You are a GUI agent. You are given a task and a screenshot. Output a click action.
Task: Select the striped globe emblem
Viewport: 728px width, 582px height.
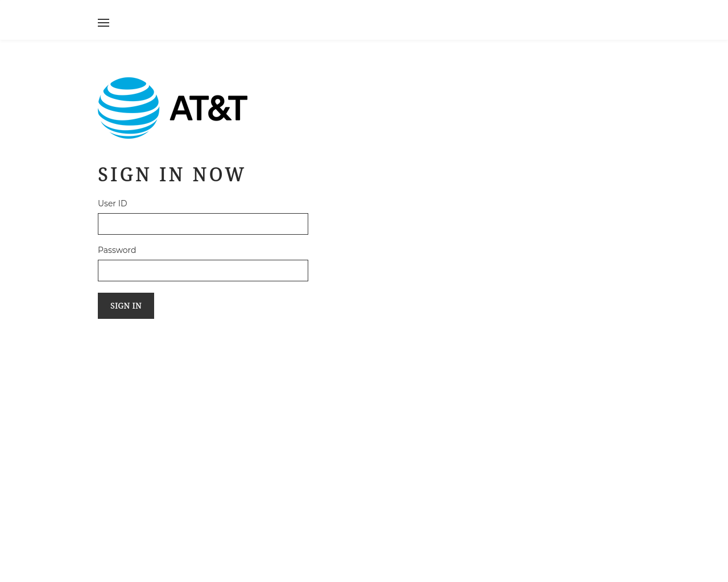[129, 108]
